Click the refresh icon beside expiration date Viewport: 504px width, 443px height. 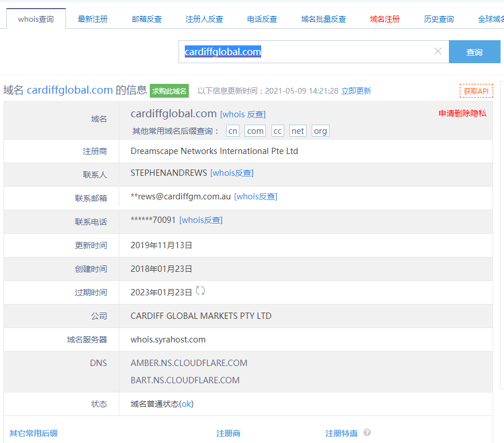pyautogui.click(x=200, y=291)
